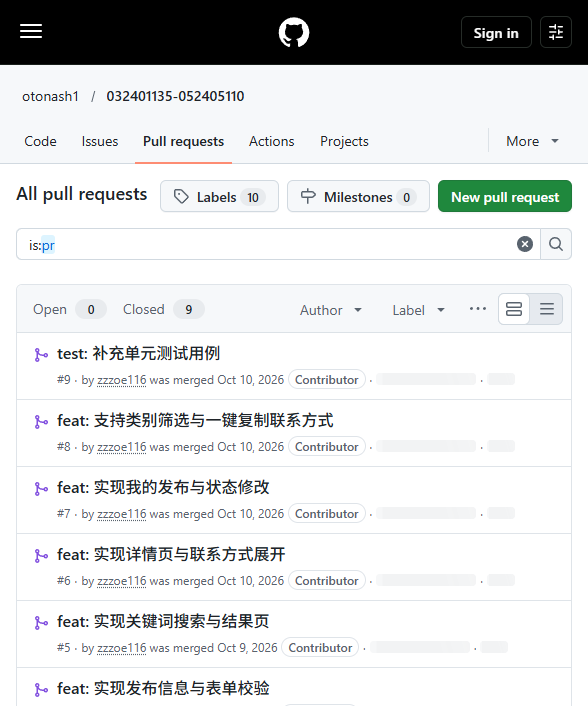Click 'All pull requests' heading
The width and height of the screenshot is (588, 706).
(82, 195)
